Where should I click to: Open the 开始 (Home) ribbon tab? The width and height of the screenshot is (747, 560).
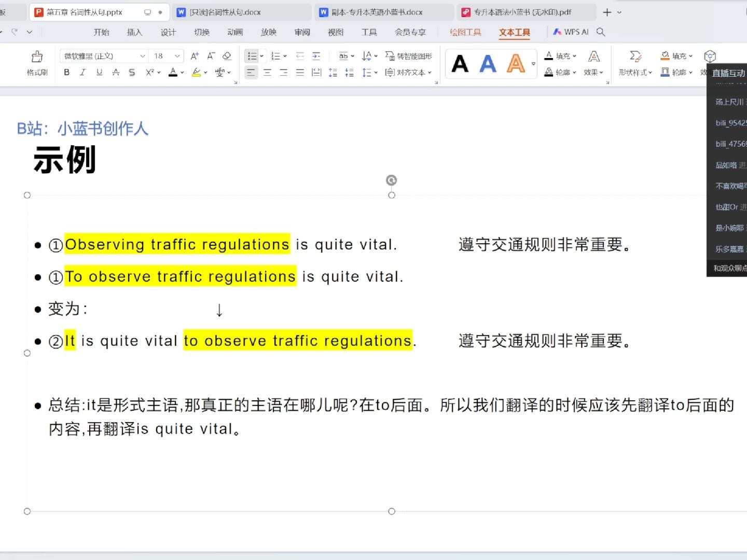pyautogui.click(x=102, y=32)
